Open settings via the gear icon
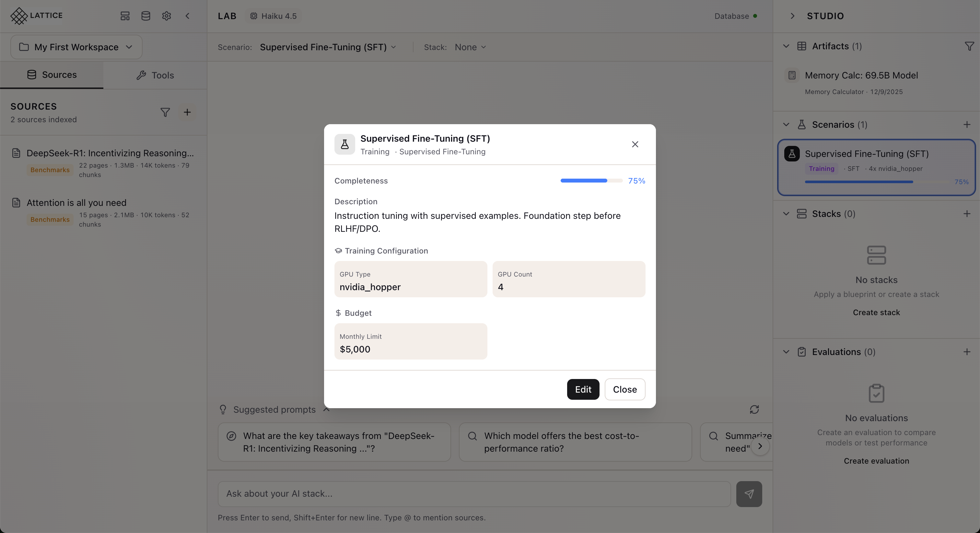The width and height of the screenshot is (980, 533). 166,16
